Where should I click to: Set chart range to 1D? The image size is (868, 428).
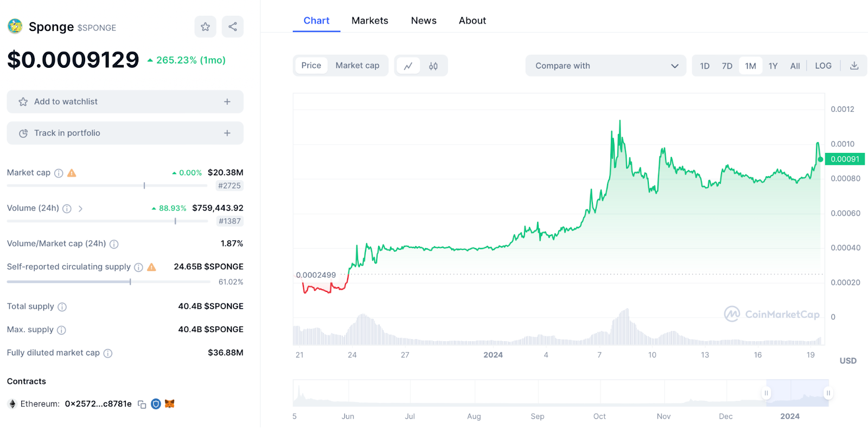pos(705,66)
